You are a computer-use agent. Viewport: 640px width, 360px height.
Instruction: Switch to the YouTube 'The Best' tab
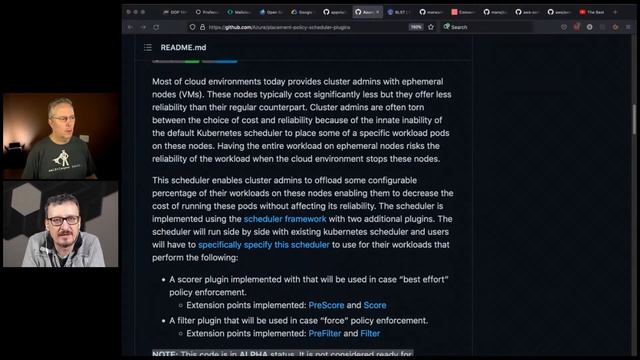593,12
